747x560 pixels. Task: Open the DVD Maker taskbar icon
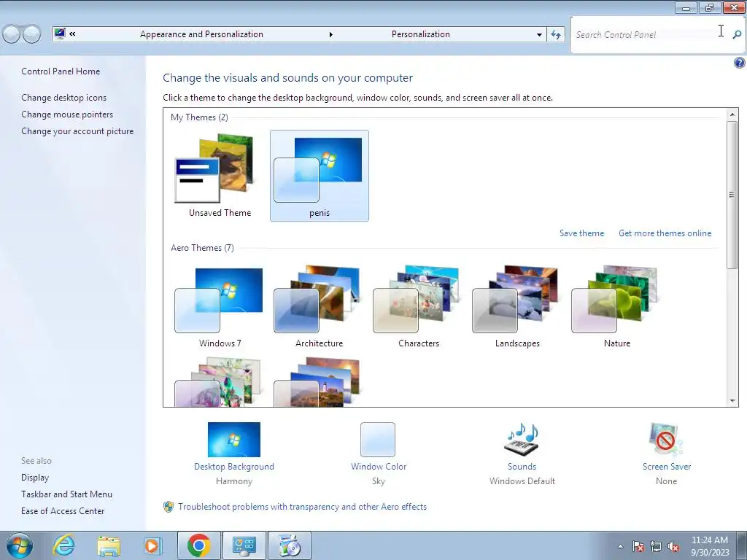tap(289, 545)
